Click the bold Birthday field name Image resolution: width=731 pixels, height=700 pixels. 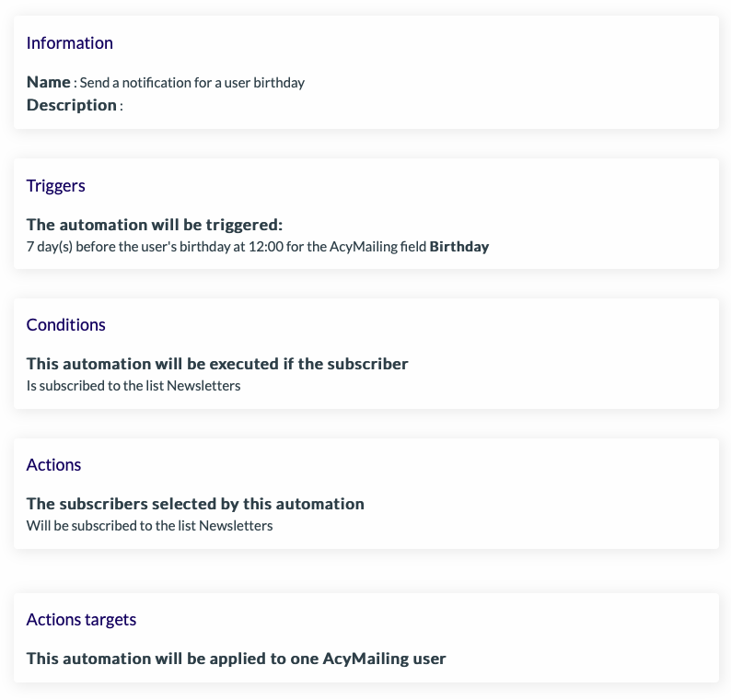pyautogui.click(x=458, y=246)
